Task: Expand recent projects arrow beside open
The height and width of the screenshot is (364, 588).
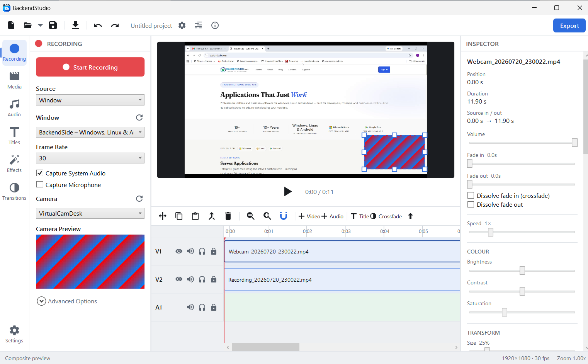Action: 40,26
